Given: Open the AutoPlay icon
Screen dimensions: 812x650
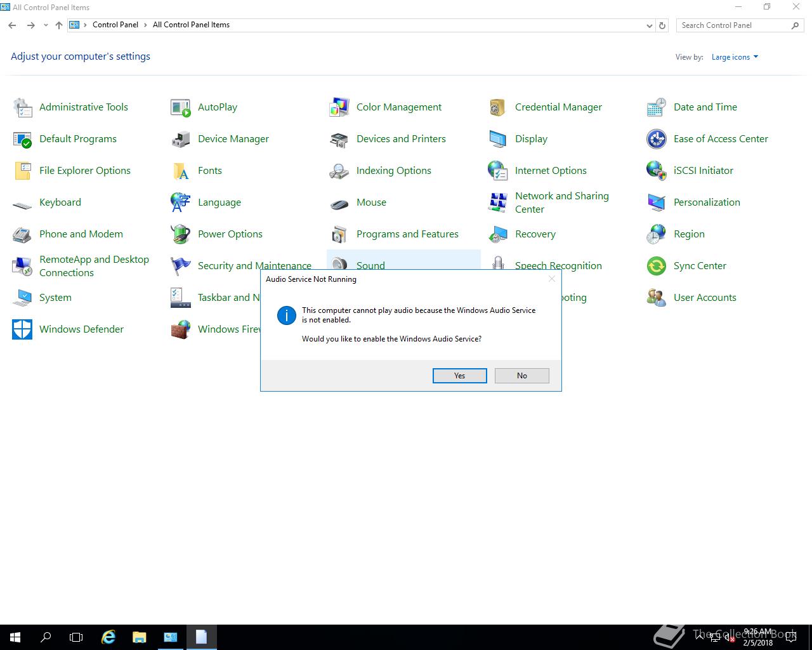Looking at the screenshot, I should pos(181,107).
